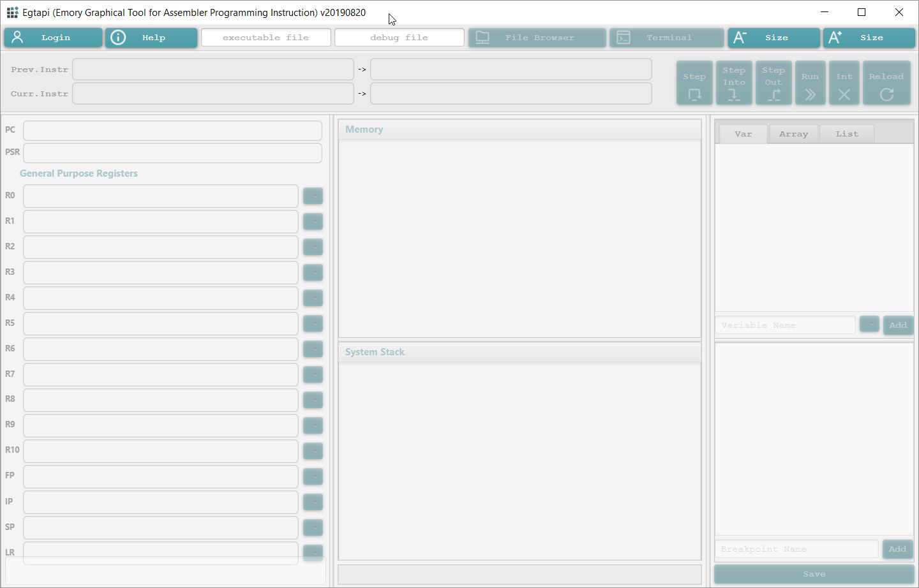This screenshot has width=919, height=588.
Task: Open the R4 register dropdown
Action: pyautogui.click(x=313, y=298)
